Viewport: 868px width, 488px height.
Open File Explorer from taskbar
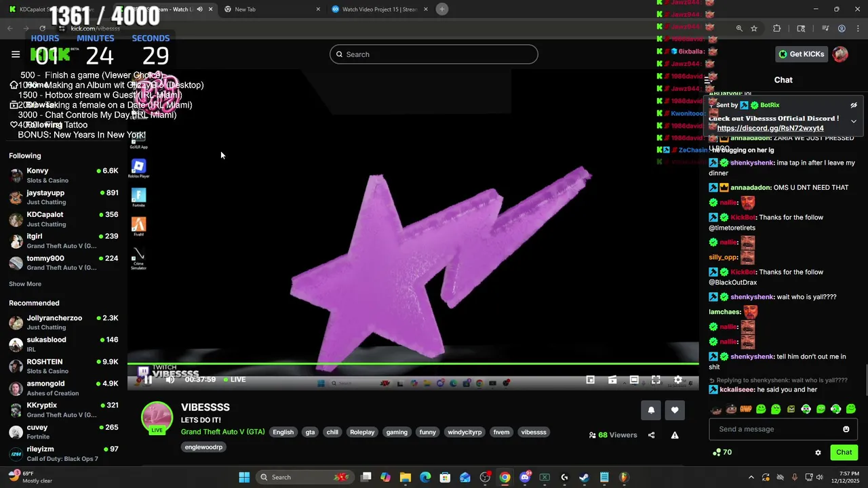[406, 477]
